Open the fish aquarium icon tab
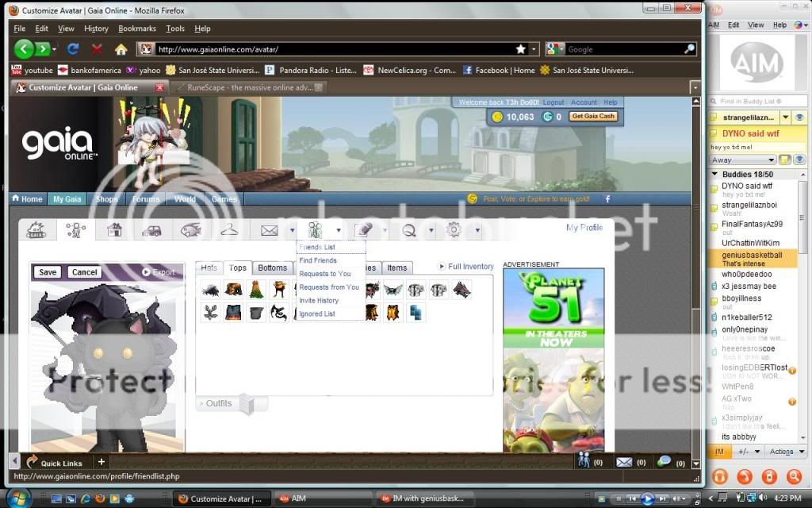The image size is (812, 508). [190, 230]
